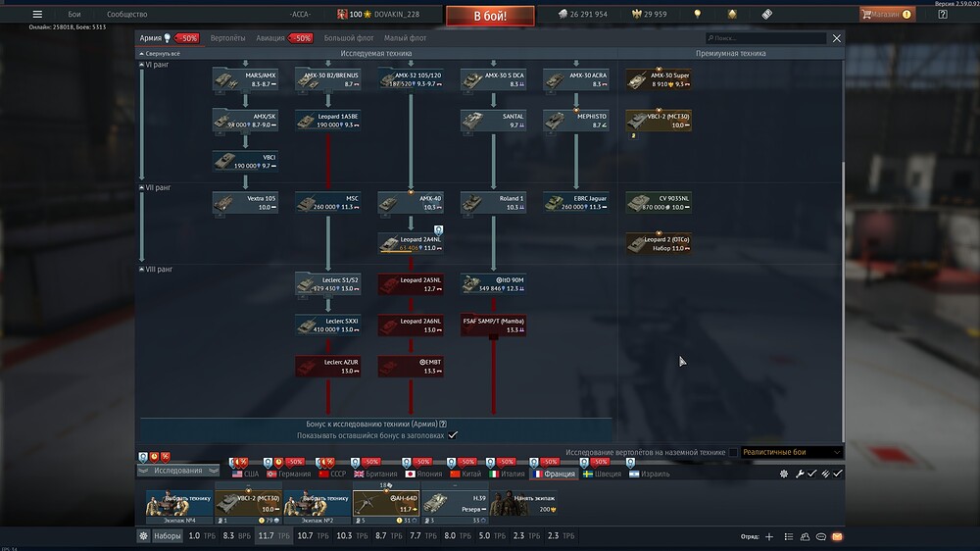
Task: Select the Leopard 2A4NL vehicle card
Action: tap(411, 243)
